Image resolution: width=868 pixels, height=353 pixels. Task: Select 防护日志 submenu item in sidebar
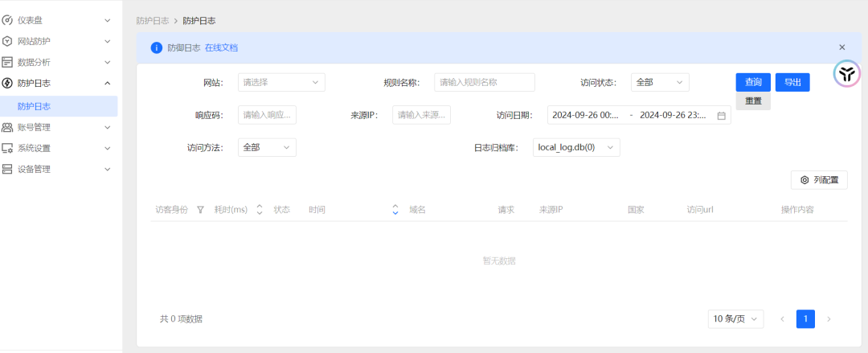(x=35, y=106)
